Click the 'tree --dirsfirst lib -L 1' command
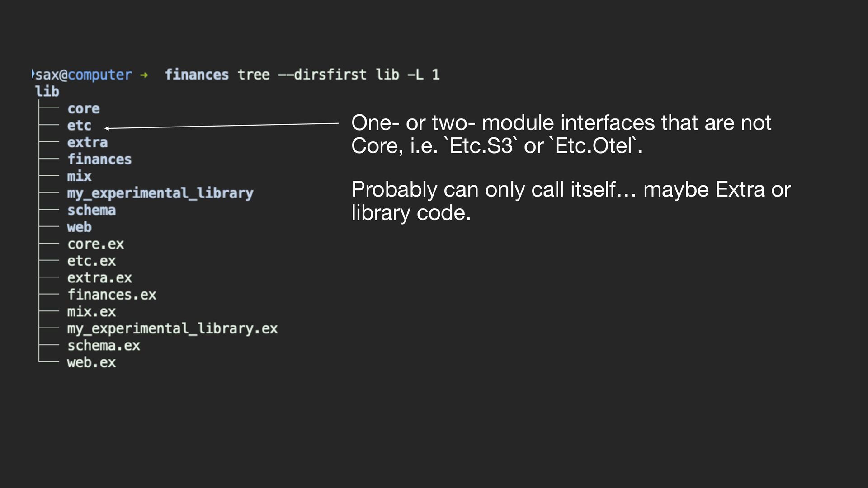 point(339,75)
